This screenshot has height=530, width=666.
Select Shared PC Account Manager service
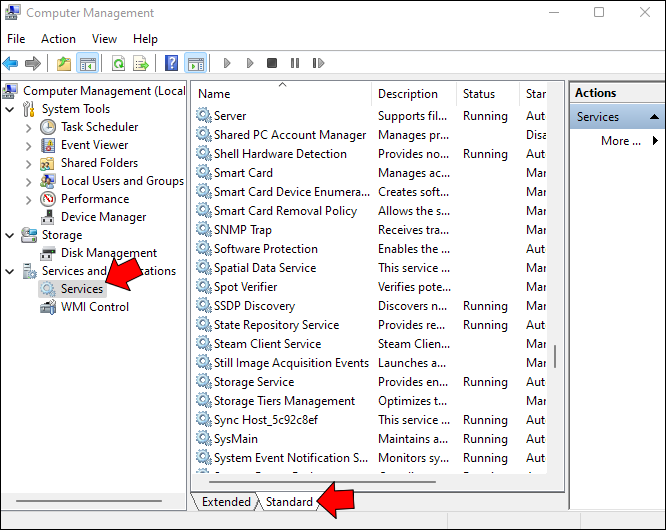pyautogui.click(x=290, y=135)
